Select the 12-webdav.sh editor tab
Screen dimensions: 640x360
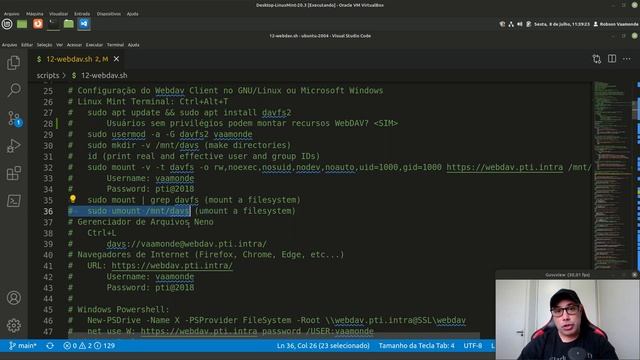[77, 59]
